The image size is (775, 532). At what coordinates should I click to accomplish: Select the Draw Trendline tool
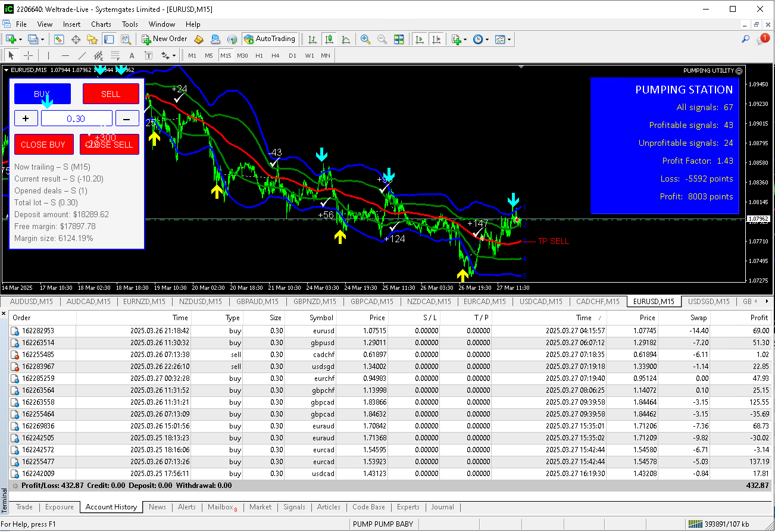pyautogui.click(x=82, y=56)
